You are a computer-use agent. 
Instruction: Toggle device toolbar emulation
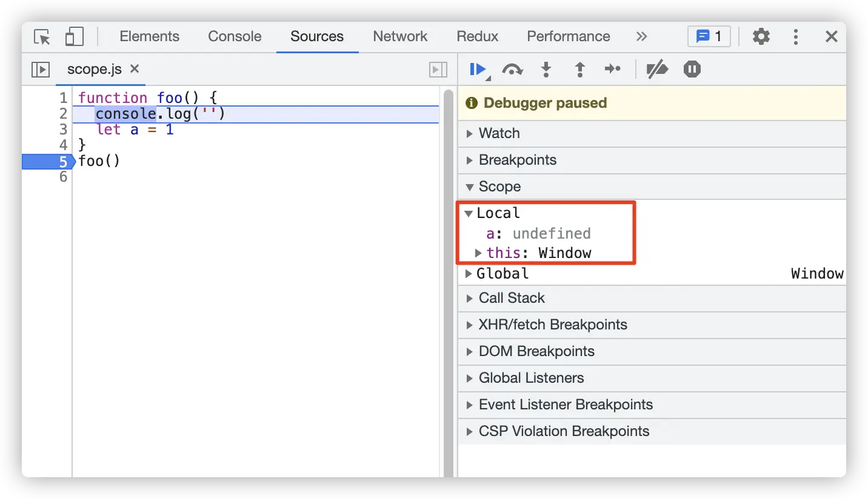[74, 36]
